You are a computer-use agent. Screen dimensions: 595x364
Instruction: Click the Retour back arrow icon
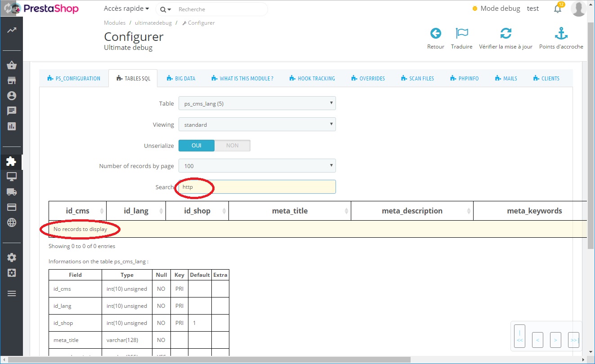point(435,33)
